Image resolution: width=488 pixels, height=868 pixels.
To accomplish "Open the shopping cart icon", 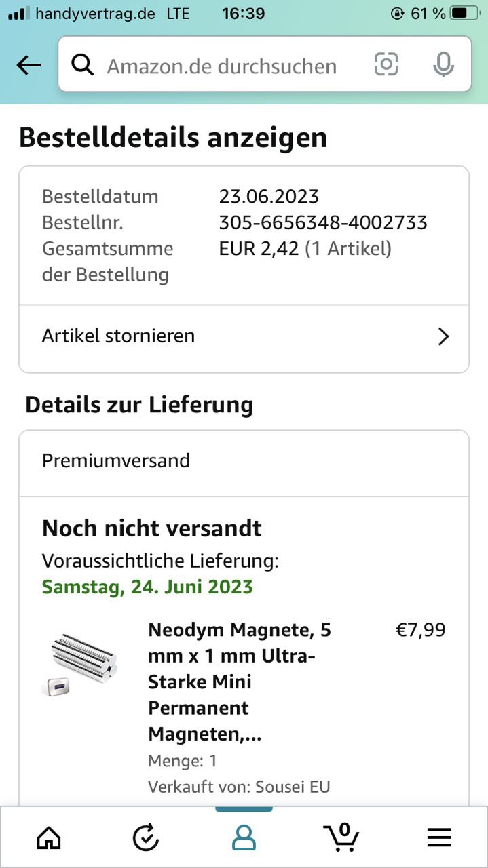I will 342,837.
